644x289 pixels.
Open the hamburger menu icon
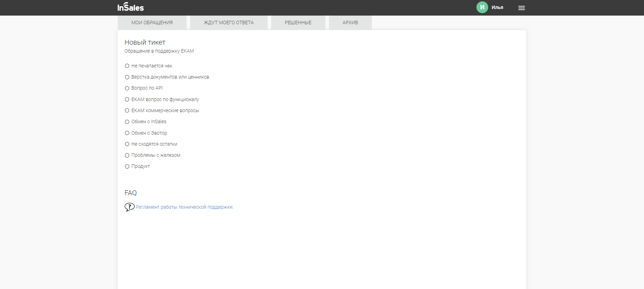(x=521, y=8)
